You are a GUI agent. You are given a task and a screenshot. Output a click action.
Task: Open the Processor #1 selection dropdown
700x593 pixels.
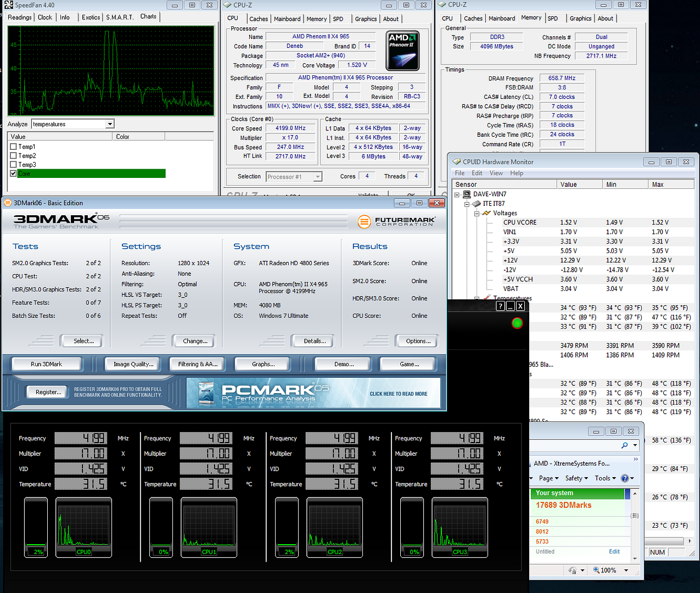tap(317, 177)
